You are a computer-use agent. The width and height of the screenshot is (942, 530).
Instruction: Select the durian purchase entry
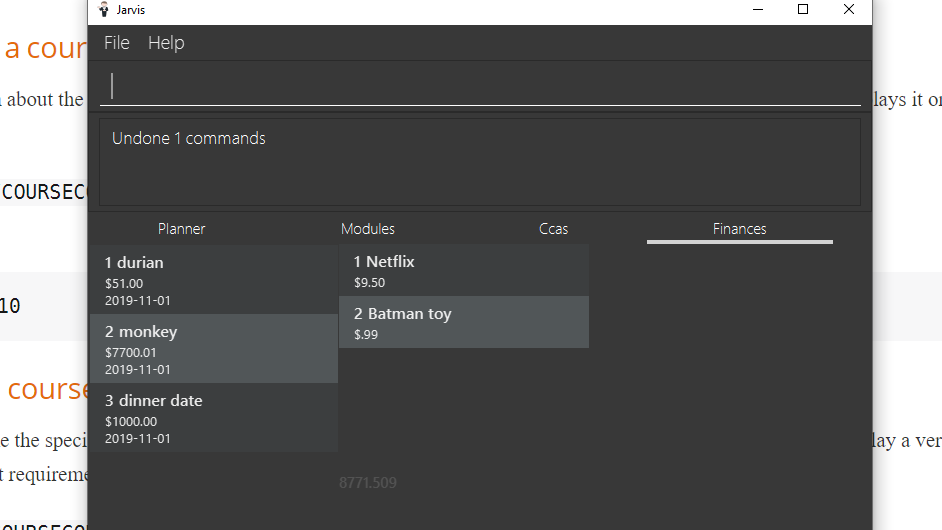214,280
